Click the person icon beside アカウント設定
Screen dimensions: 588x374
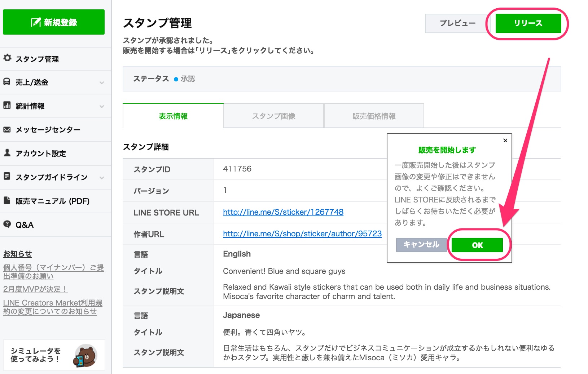(x=7, y=153)
